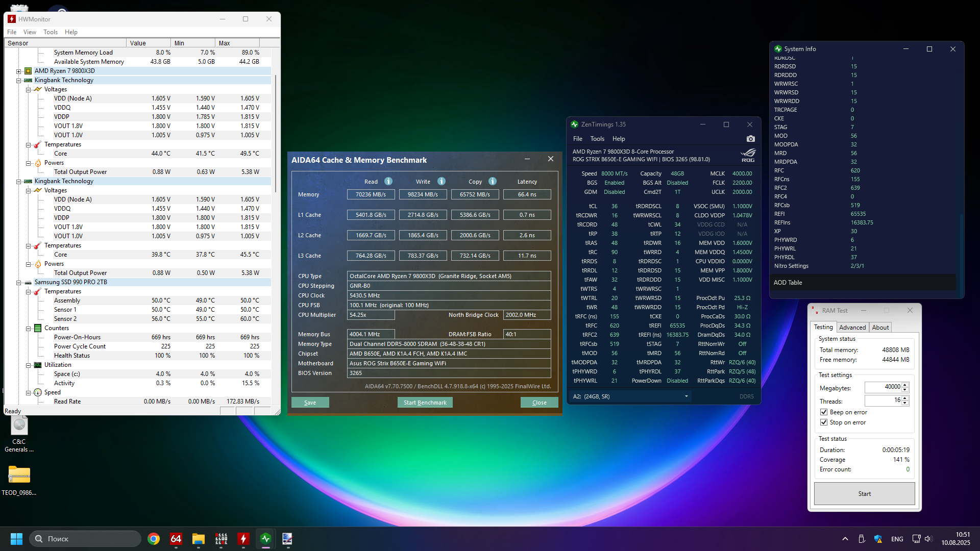980x551 pixels.
Task: Click the Megabytes input field
Action: pos(883,387)
